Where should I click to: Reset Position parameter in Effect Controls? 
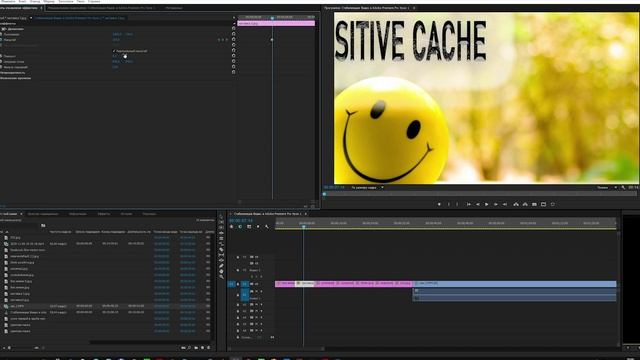[x=233, y=34]
